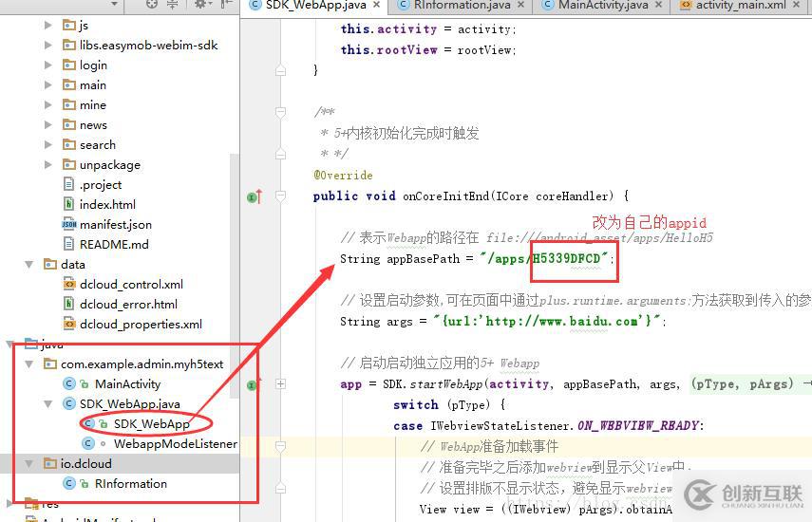Click the project tree vertical scrollbar
This screenshot has height=522, width=812.
click(235, 274)
